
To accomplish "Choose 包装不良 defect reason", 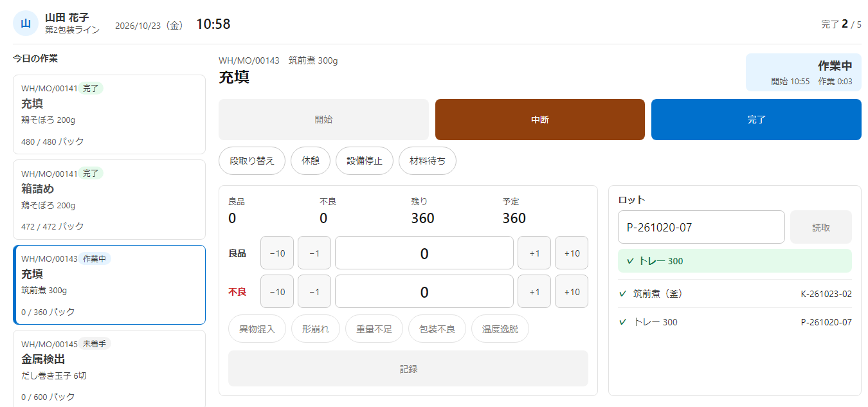I will [437, 329].
